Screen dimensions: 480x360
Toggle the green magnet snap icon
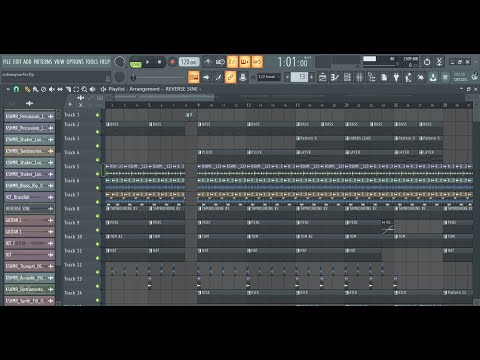(x=16, y=89)
